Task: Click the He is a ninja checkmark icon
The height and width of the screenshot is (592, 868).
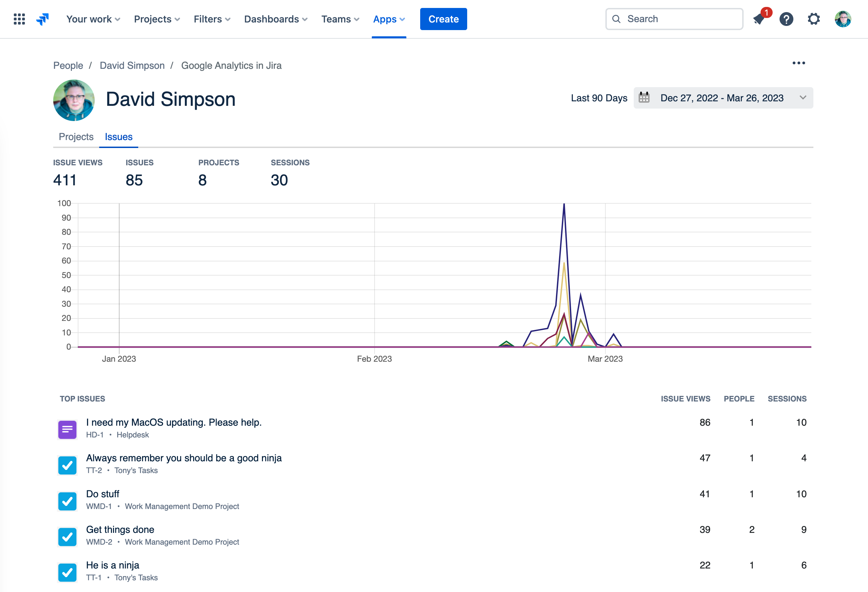Action: click(x=68, y=572)
